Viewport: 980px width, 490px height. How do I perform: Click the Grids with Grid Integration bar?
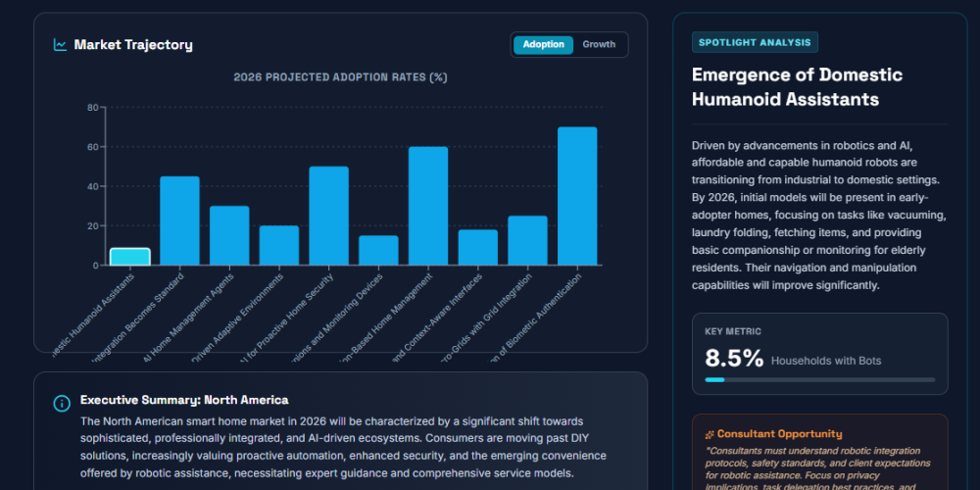coord(527,240)
